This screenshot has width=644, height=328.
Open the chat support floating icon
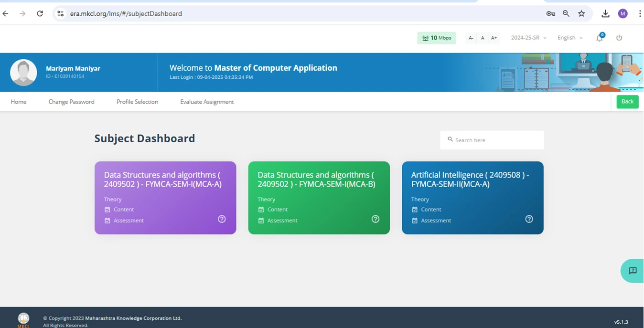pyautogui.click(x=633, y=271)
